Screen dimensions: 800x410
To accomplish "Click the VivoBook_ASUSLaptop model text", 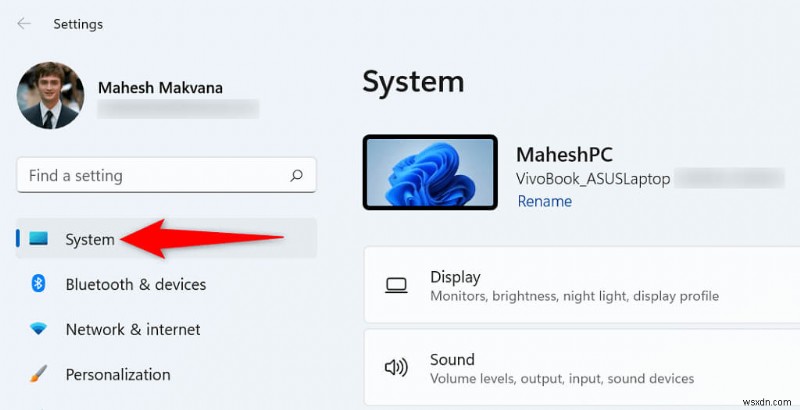I will 593,179.
